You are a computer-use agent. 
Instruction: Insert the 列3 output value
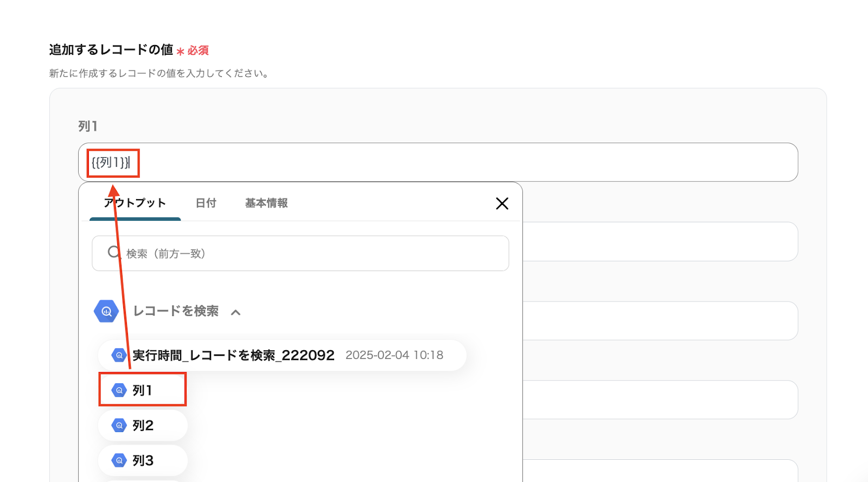[x=143, y=460]
